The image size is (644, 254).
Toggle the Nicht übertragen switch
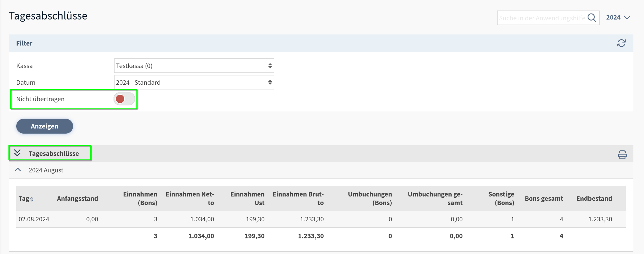point(124,99)
